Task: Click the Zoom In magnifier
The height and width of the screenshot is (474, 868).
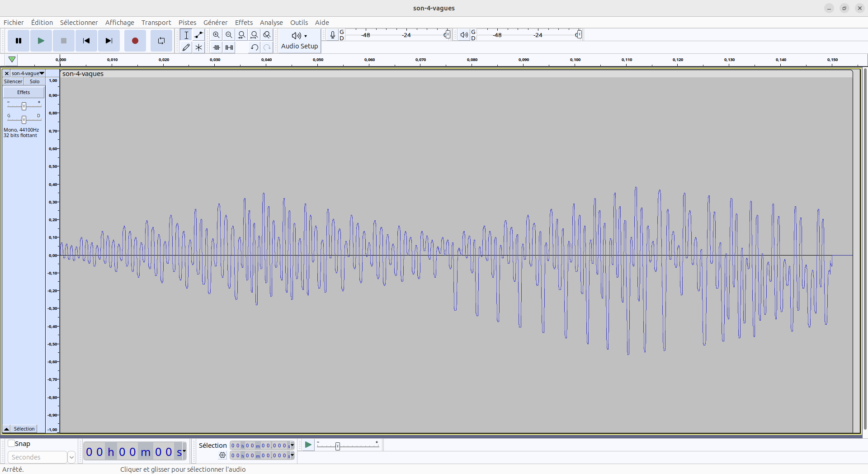Action: tap(216, 35)
